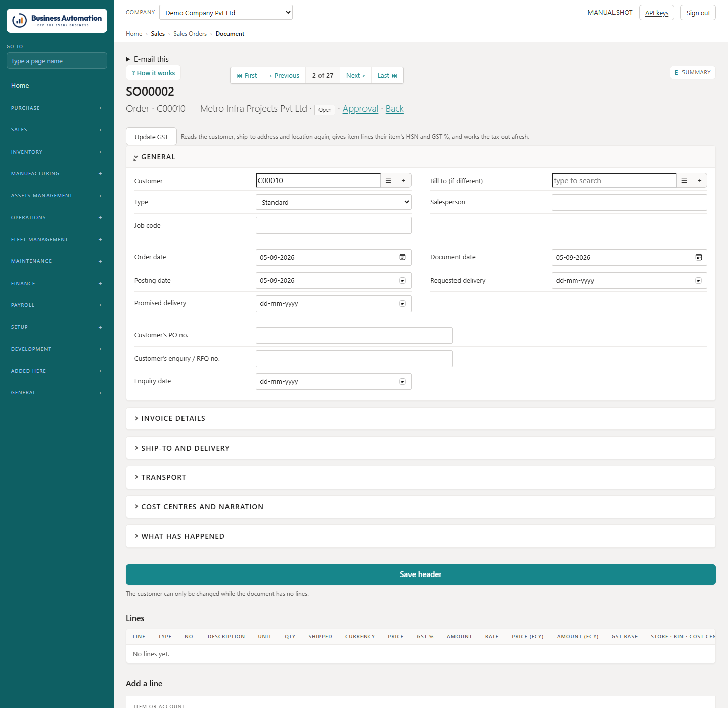The height and width of the screenshot is (708, 728).
Task: Expand the Fleet Management plus icon
Action: coord(100,240)
